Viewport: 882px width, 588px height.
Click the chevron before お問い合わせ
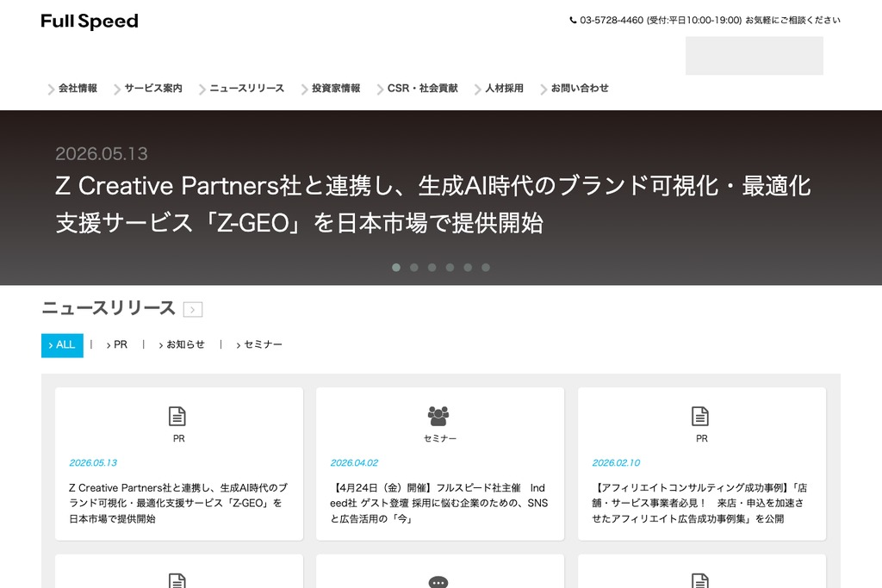543,89
